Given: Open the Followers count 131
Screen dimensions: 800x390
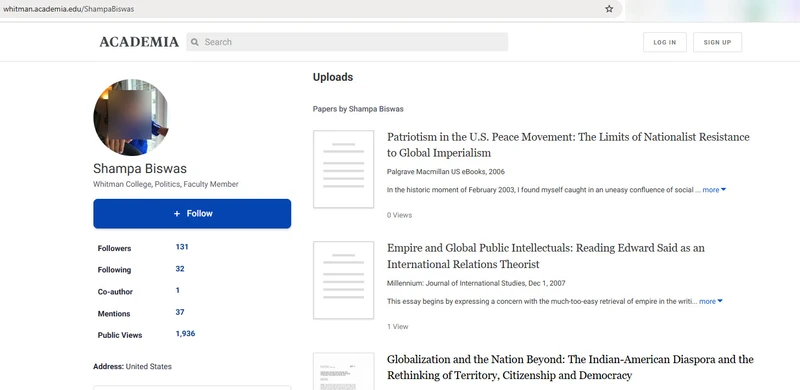Looking at the screenshot, I should click(x=182, y=247).
